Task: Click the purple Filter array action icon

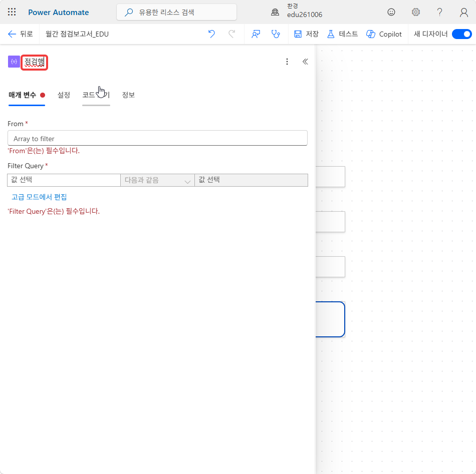Action: pos(14,62)
